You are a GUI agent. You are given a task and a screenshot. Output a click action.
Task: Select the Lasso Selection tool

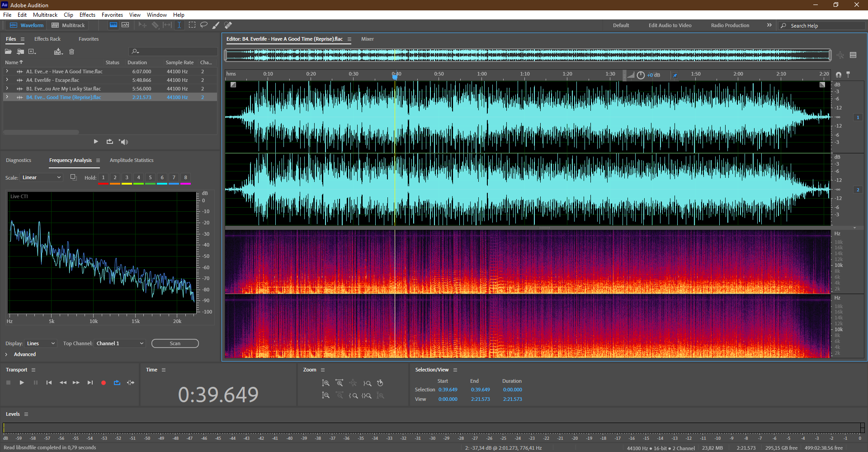204,25
